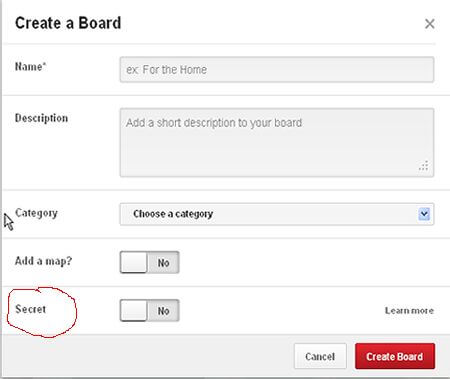Screen dimensions: 450x379
Task: Focus the Name input field
Action: tap(277, 69)
